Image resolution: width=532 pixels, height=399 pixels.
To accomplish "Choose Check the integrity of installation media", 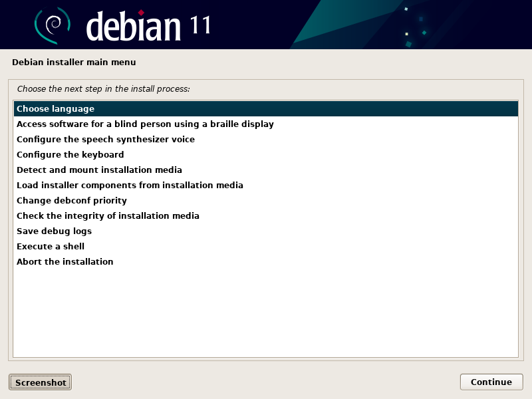I will 265,215.
